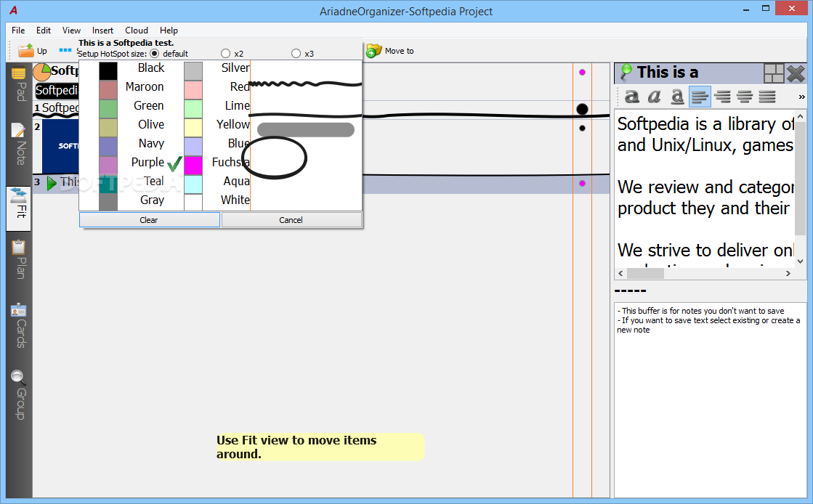Pick the Yellow color swatch
Screen dimensions: 813x504
[x=193, y=127]
